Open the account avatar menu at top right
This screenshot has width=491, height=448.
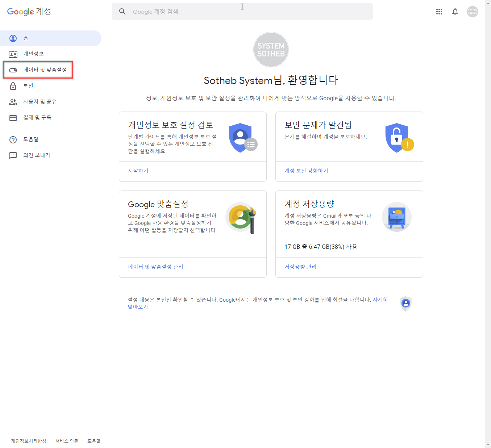click(x=473, y=12)
